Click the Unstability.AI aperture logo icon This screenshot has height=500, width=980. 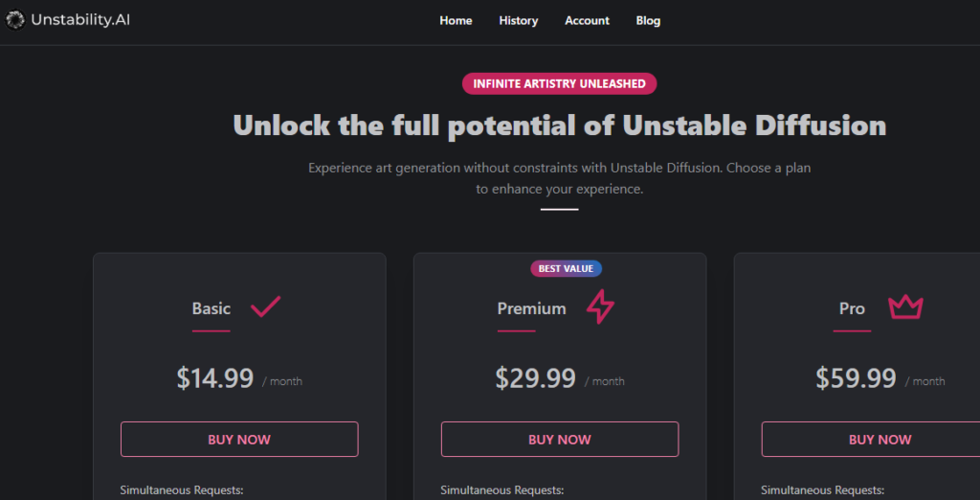(15, 21)
